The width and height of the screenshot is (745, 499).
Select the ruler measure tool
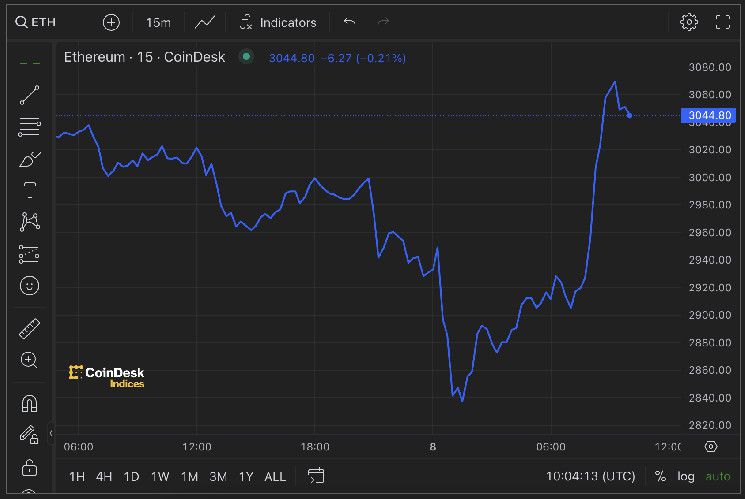29,329
